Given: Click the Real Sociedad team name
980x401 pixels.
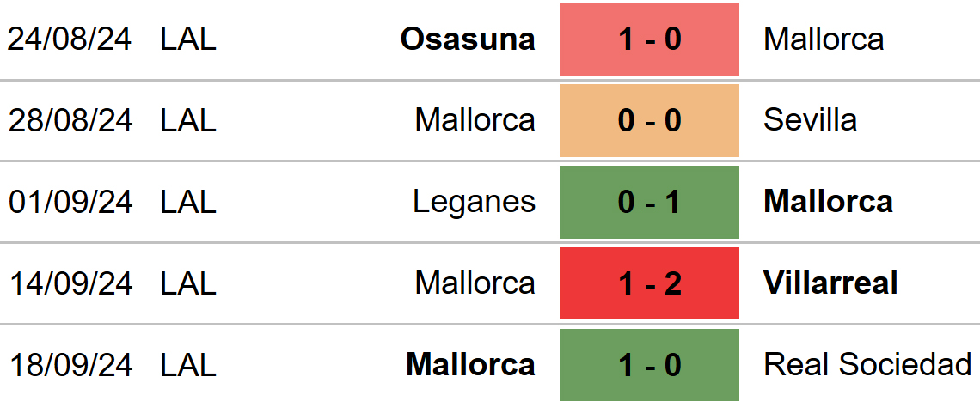Looking at the screenshot, I should [x=867, y=364].
